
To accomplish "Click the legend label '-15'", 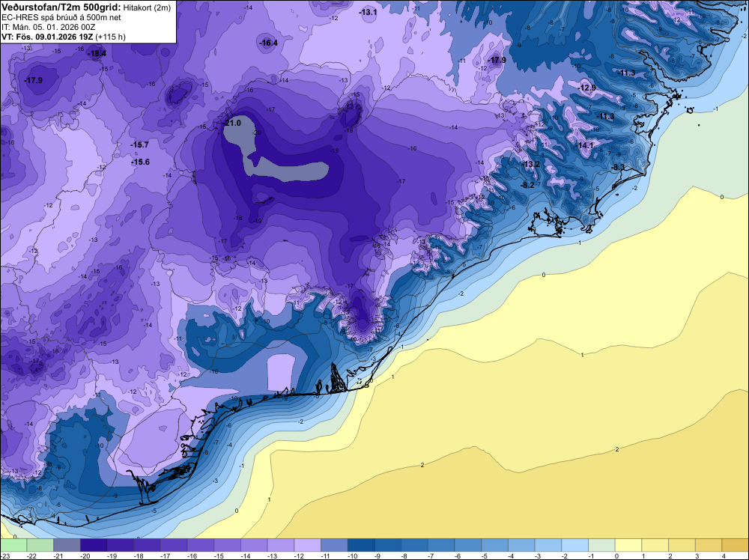I will (219, 556).
